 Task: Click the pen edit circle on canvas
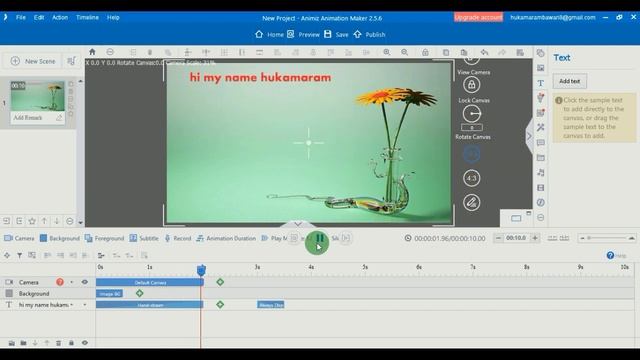click(471, 202)
